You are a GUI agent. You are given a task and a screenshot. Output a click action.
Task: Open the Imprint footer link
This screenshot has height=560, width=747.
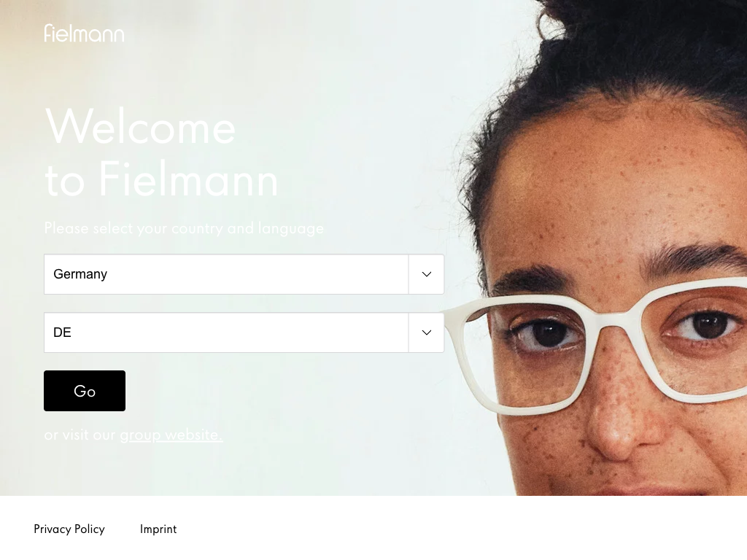(158, 529)
